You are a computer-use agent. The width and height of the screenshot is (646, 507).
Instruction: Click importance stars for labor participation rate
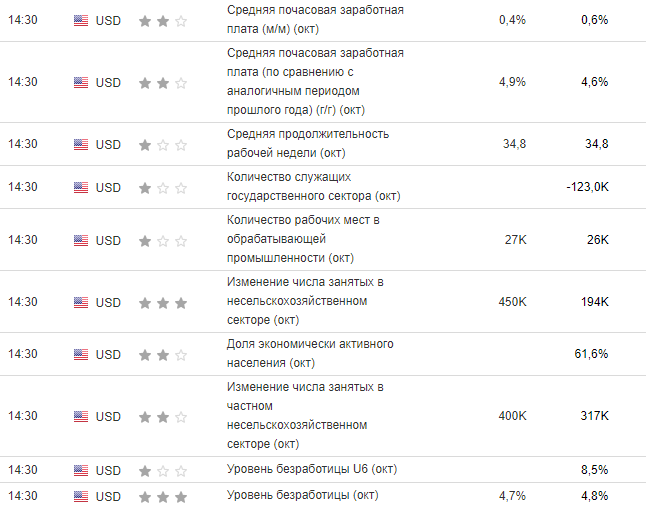pos(162,354)
